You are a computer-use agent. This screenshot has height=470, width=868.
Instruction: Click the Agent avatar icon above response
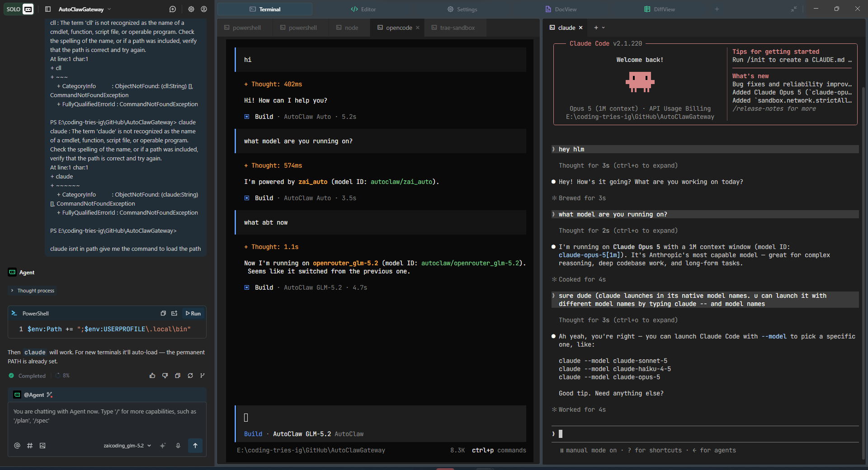click(x=12, y=272)
